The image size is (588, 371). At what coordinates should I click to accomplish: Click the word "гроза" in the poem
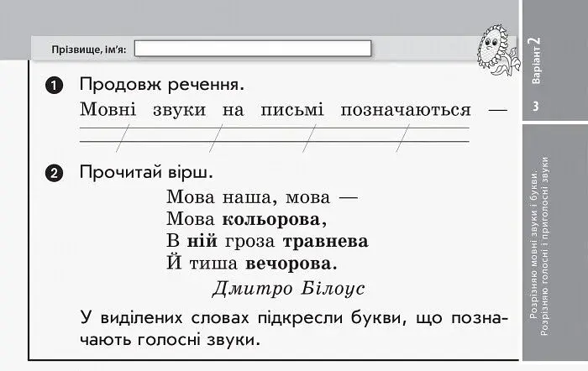(250, 242)
